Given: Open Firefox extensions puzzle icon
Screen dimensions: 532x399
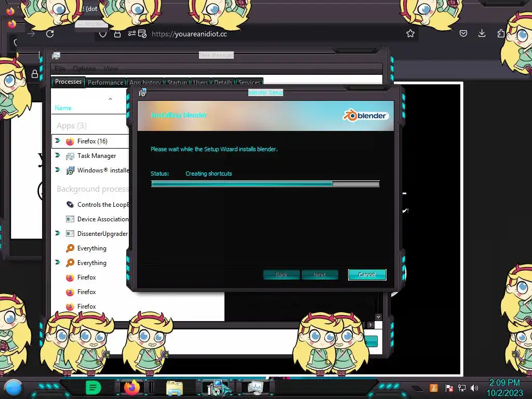Looking at the screenshot, I should click(x=501, y=33).
